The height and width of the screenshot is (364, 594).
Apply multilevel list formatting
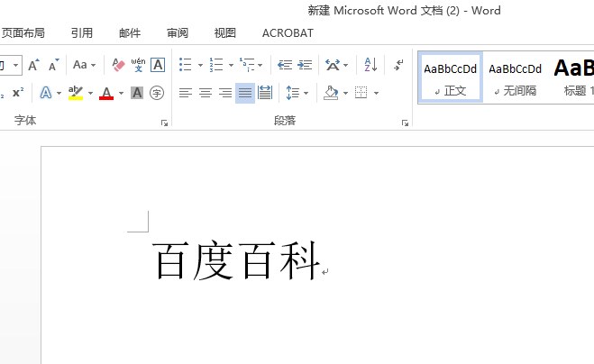click(x=247, y=65)
